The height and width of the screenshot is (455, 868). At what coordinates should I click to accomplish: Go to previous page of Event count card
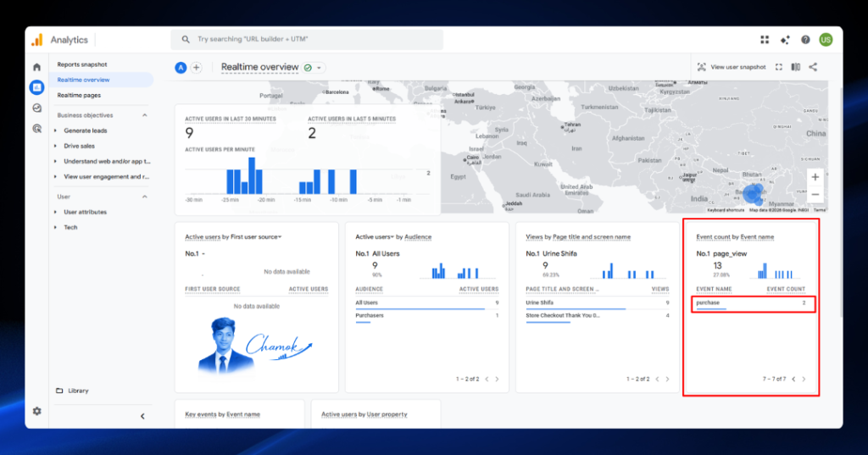click(793, 380)
